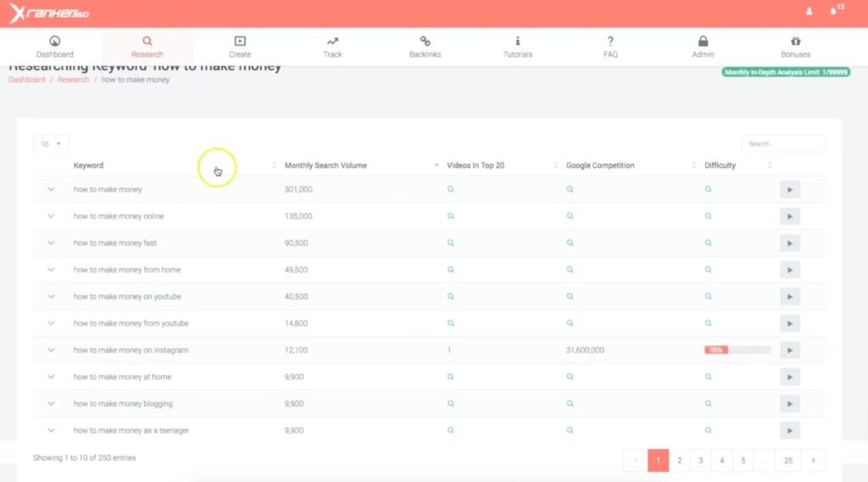Sort by Monthly Search Volume column

click(x=325, y=165)
